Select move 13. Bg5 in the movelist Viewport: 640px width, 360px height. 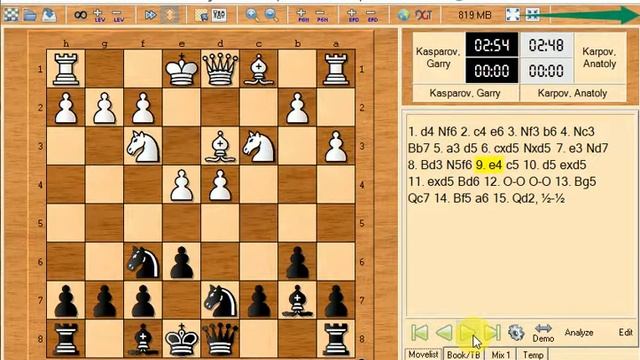point(576,182)
